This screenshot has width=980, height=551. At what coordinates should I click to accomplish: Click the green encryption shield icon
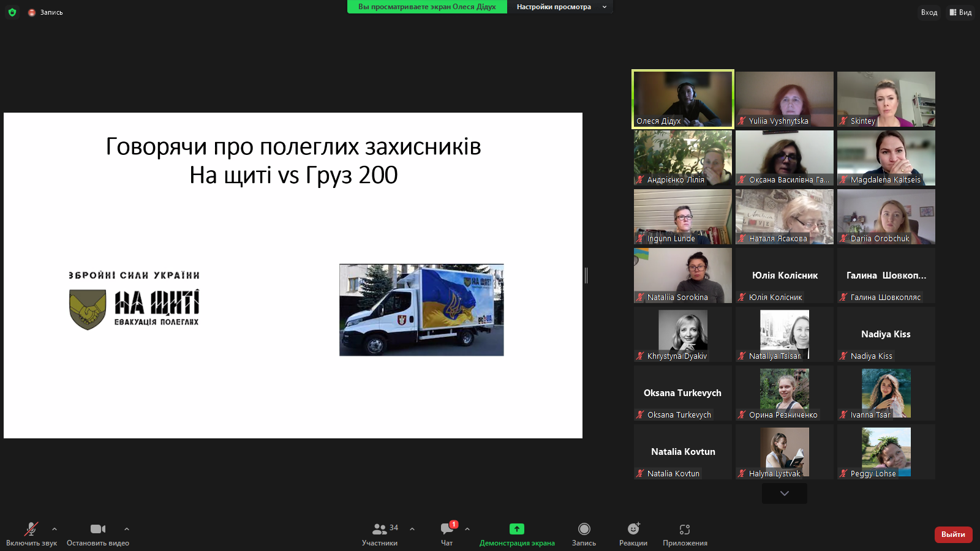[12, 12]
